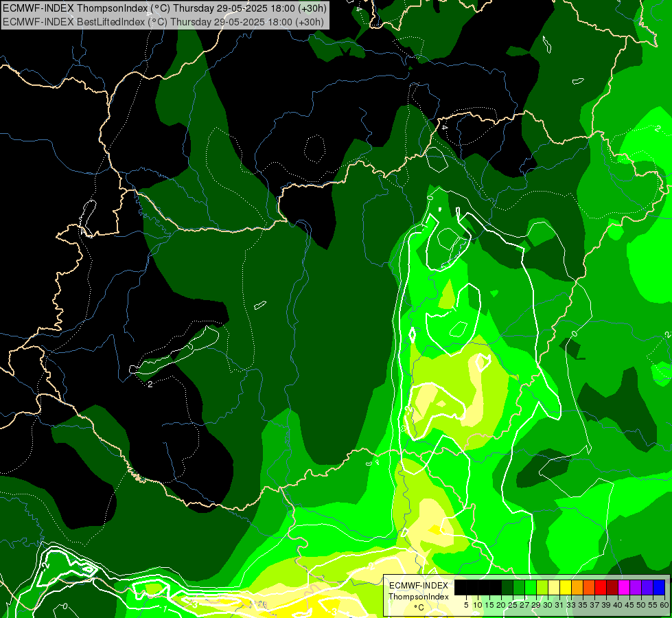672x618 pixels.
Task: Pick the medium green 25–27 legend swatch
Action: click(x=519, y=587)
